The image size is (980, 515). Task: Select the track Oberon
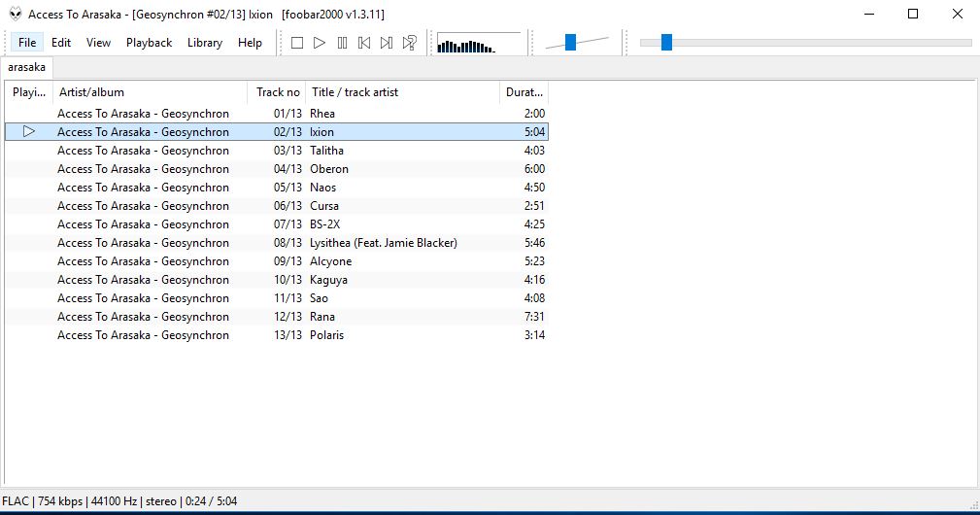tap(276, 169)
